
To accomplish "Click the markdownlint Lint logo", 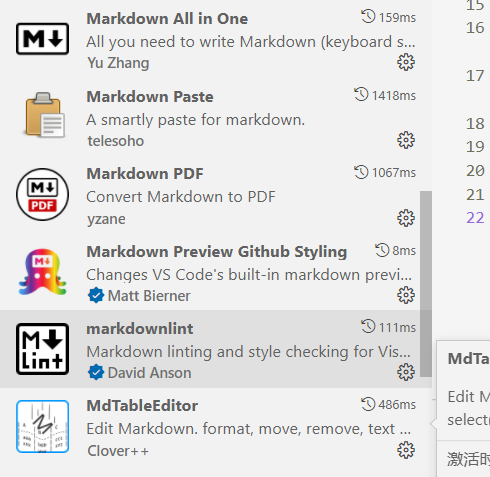I will pos(42,349).
